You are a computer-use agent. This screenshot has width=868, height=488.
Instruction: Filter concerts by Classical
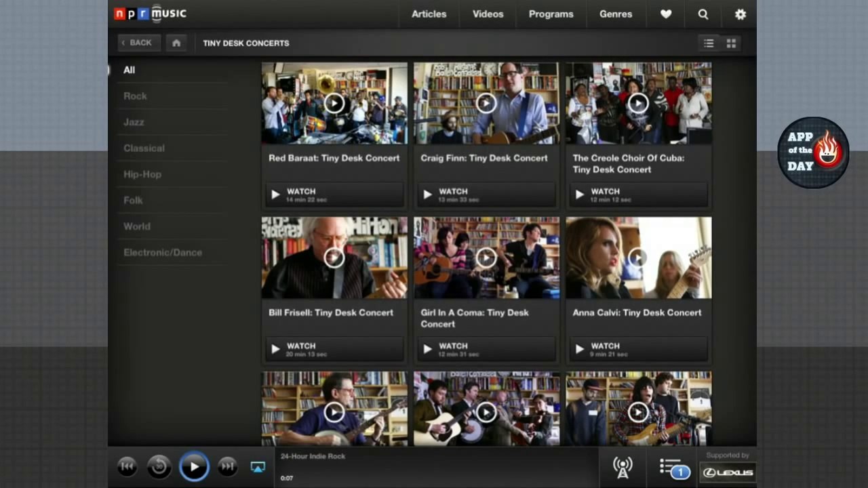click(144, 148)
